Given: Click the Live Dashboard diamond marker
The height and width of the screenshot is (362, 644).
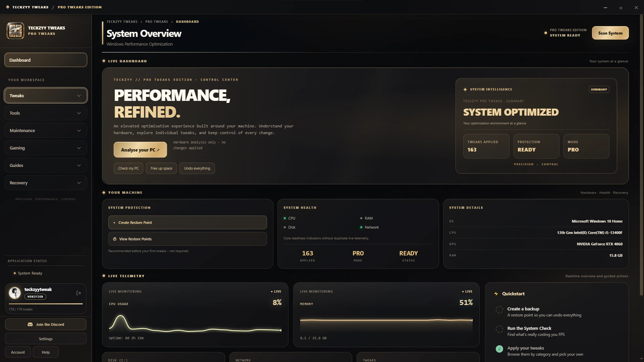Looking at the screenshot, I should [104, 61].
